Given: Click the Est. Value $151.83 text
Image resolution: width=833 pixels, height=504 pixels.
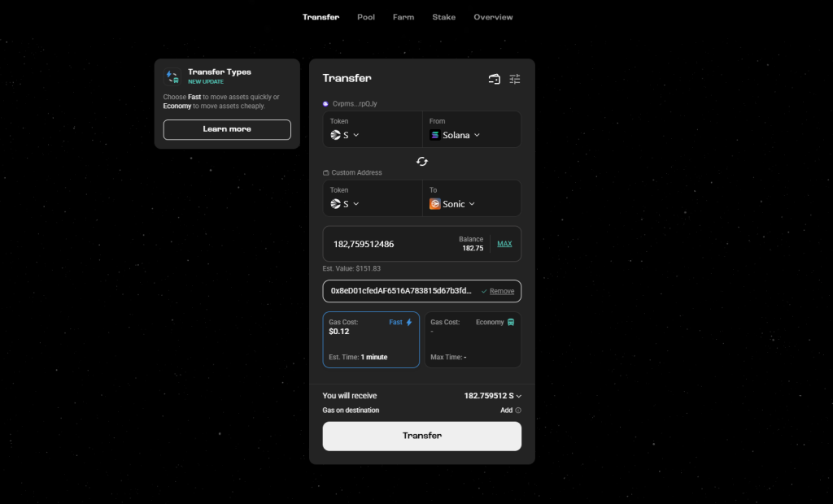Looking at the screenshot, I should (x=351, y=269).
